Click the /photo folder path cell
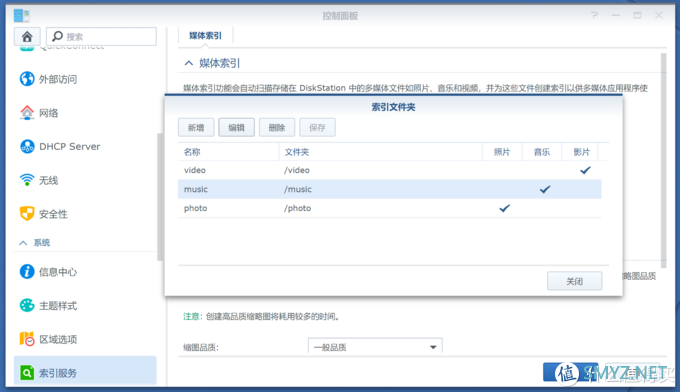 pyautogui.click(x=298, y=208)
